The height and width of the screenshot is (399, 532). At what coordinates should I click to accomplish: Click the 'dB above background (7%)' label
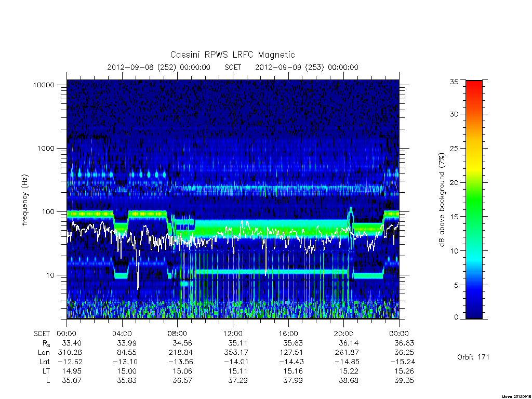click(x=442, y=200)
